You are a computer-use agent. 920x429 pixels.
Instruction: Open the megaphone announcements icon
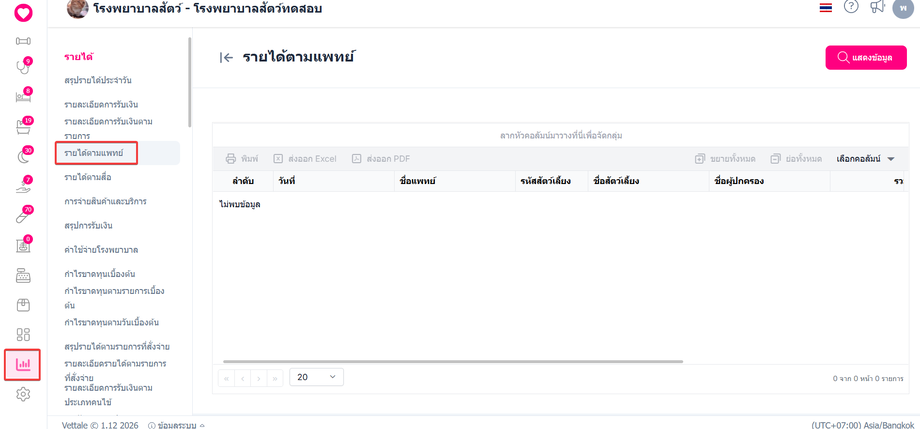pyautogui.click(x=877, y=6)
